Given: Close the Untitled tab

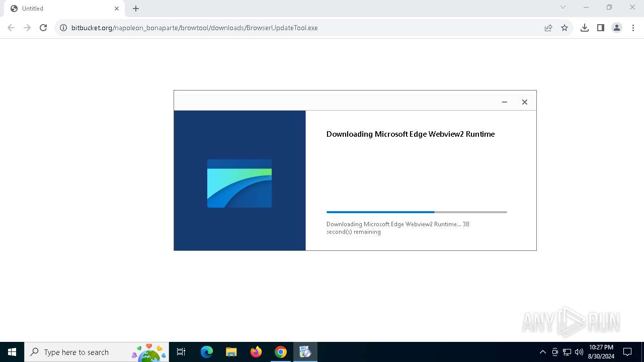Looking at the screenshot, I should click(117, 9).
